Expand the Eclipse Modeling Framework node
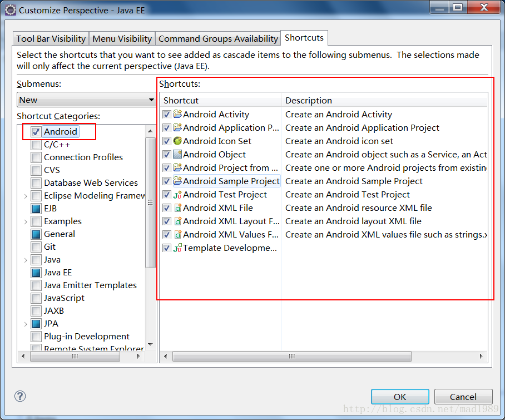 [26, 195]
